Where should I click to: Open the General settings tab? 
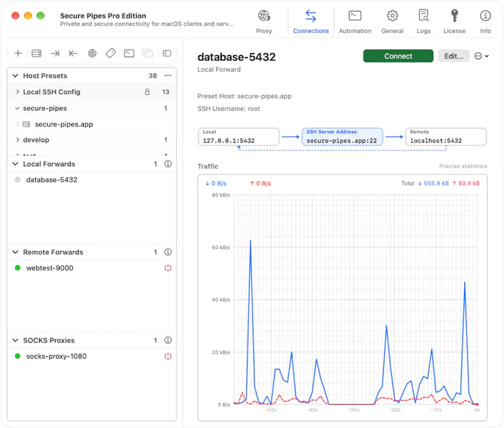click(x=392, y=21)
